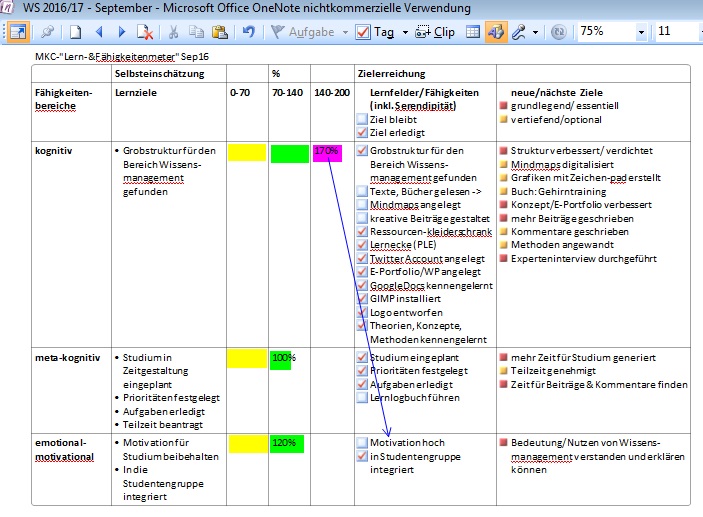Click the zoom field showing 75%

pos(607,31)
